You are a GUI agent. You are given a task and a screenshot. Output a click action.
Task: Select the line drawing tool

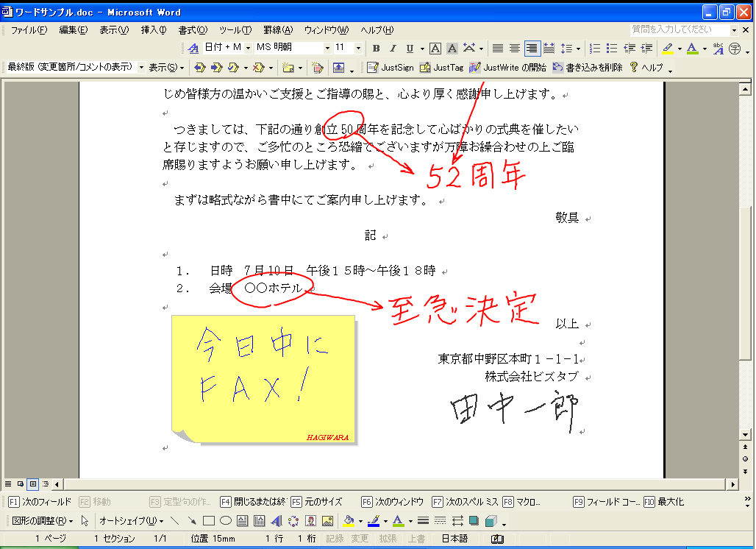click(175, 521)
